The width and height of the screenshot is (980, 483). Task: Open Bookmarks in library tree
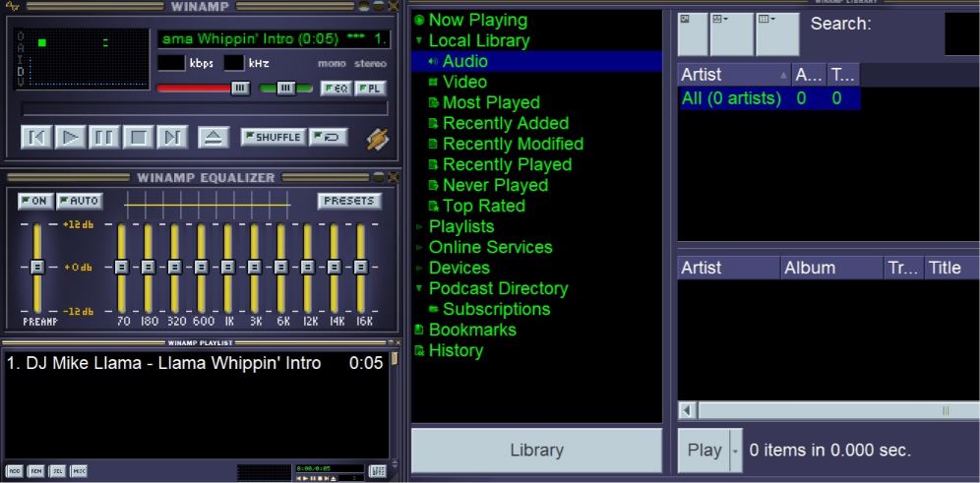(472, 330)
